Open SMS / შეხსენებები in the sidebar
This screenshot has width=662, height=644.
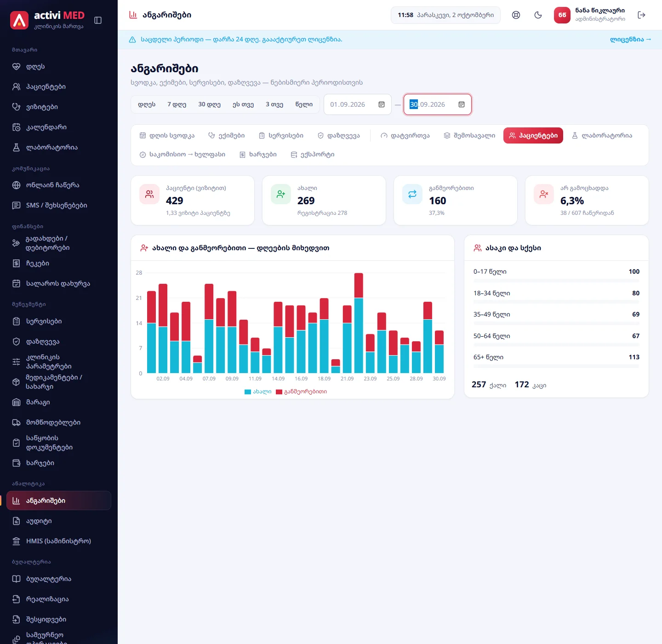click(59, 206)
